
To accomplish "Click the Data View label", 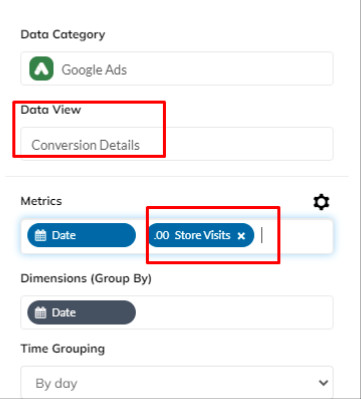I will click(51, 110).
